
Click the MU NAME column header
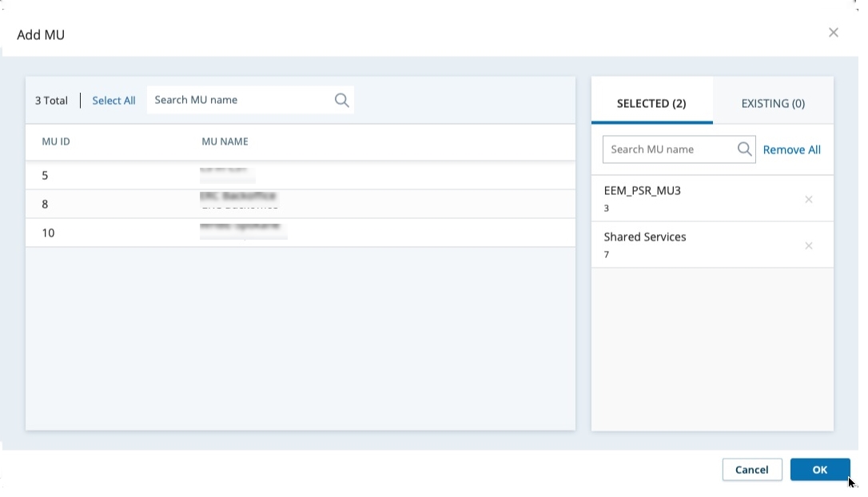pyautogui.click(x=225, y=141)
